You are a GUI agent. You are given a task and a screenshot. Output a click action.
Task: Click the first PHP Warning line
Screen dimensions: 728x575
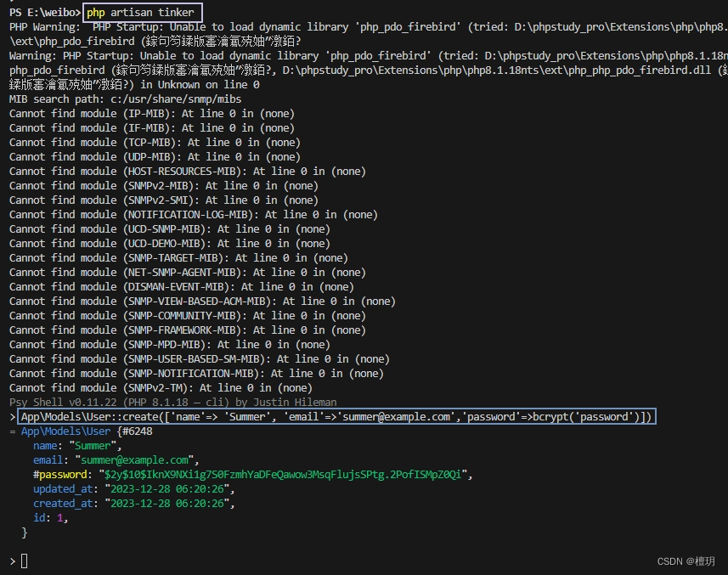pos(255,26)
